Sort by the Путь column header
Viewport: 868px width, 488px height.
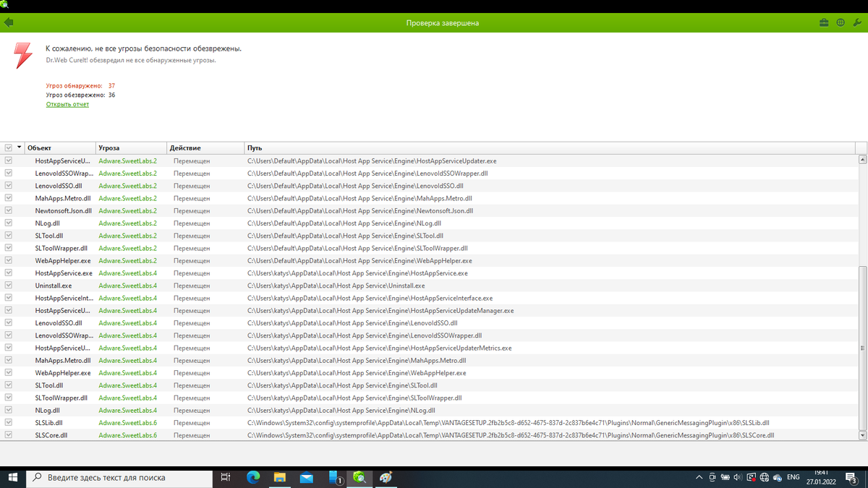(550, 147)
